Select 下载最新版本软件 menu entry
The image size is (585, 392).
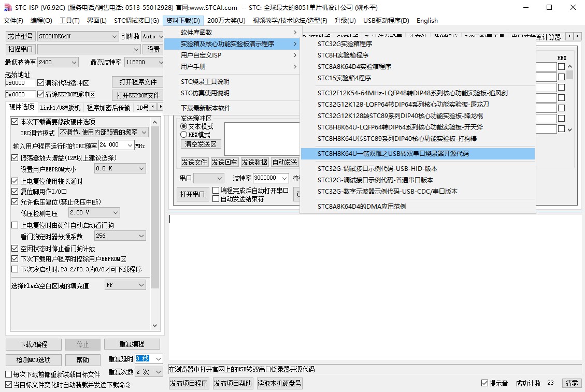tap(231, 108)
